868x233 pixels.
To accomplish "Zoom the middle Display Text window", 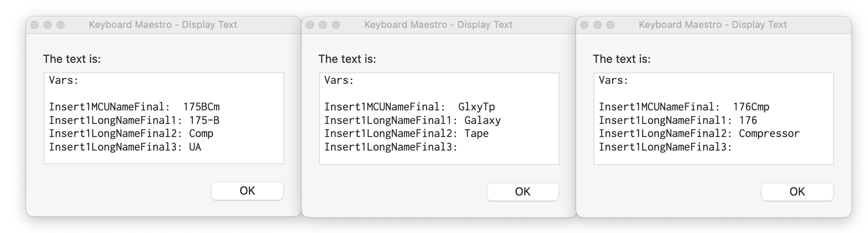I will [336, 25].
